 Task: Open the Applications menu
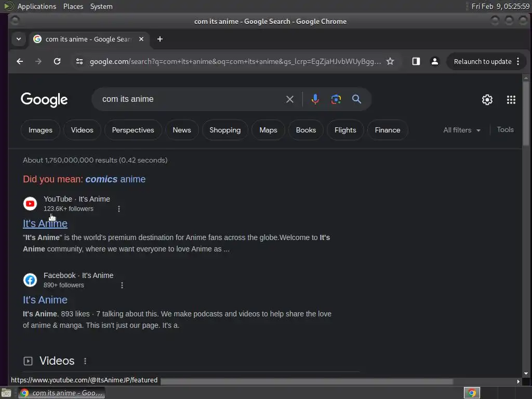[37, 6]
